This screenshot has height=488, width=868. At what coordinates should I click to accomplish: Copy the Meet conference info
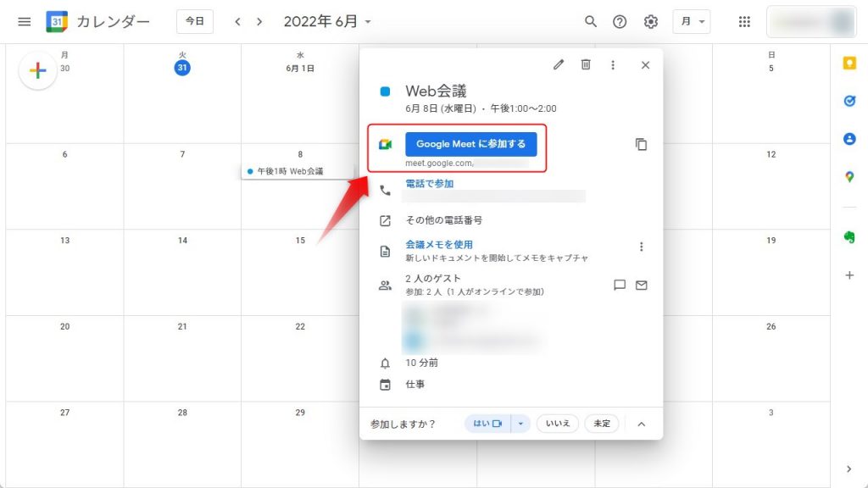point(641,144)
